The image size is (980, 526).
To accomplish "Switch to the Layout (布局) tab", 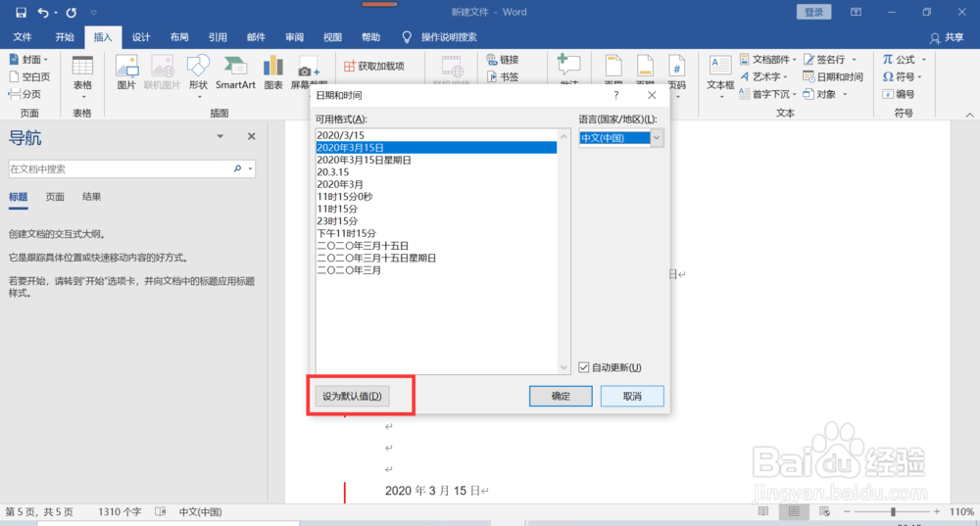I will 179,37.
